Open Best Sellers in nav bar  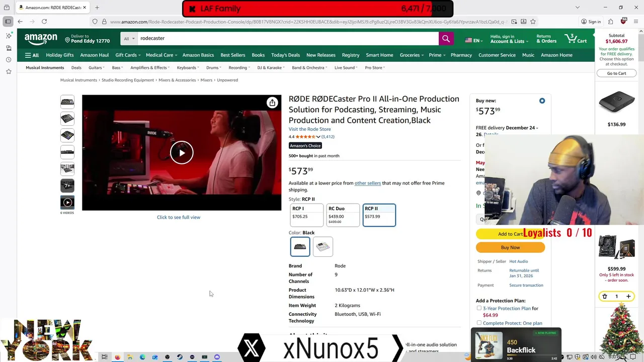tap(232, 55)
